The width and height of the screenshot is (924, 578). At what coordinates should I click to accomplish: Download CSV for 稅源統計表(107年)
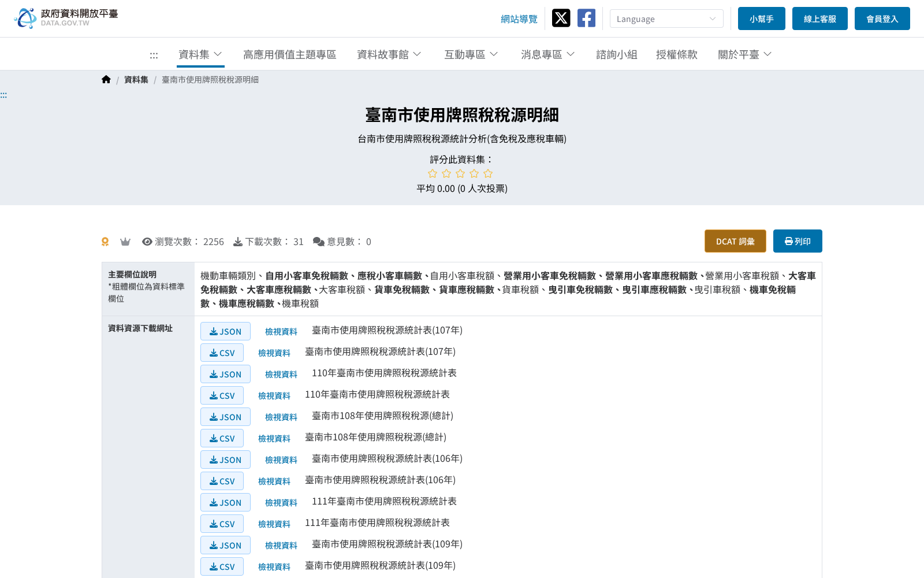222,353
